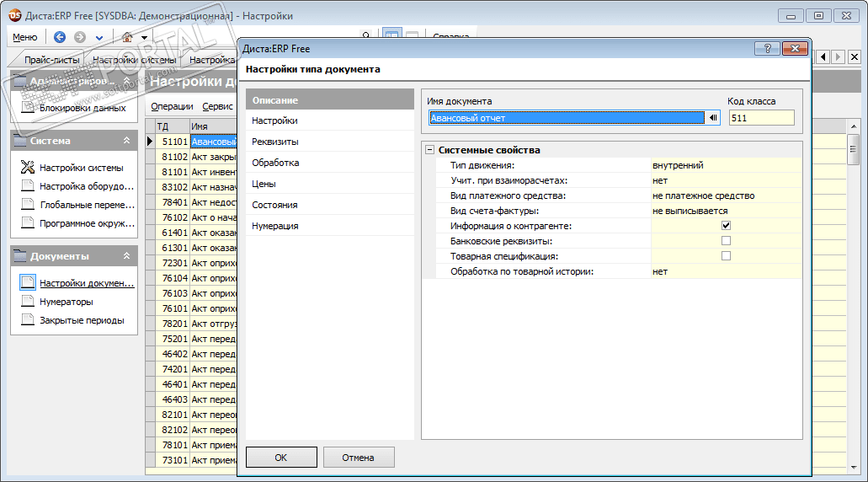Select the Цены section
868x482 pixels.
pyautogui.click(x=330, y=184)
